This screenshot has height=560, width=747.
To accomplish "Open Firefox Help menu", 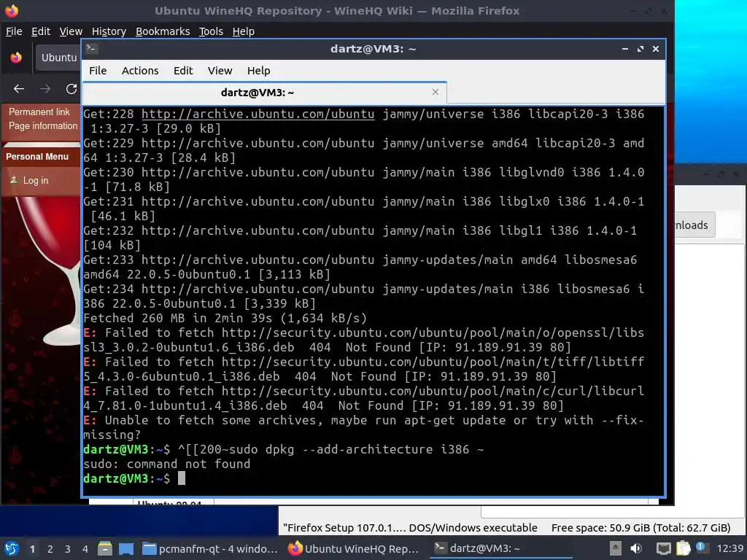I will pyautogui.click(x=244, y=31).
